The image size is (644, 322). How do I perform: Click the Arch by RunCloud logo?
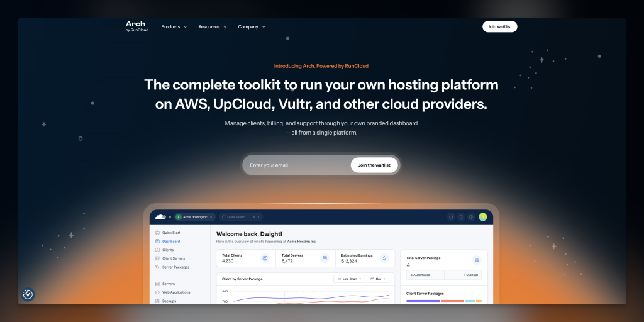click(x=136, y=26)
